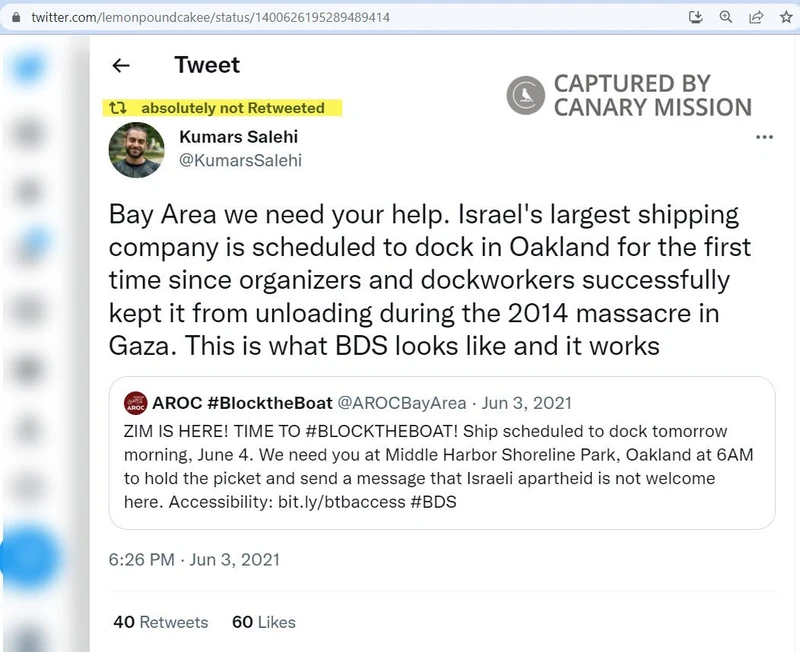
Task: Click the 6:26 PM · Jun 3, 2021 timestamp
Action: pyautogui.click(x=194, y=560)
